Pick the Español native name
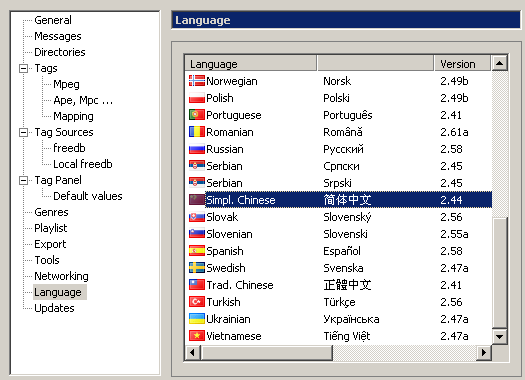525x380 pixels. pos(342,251)
